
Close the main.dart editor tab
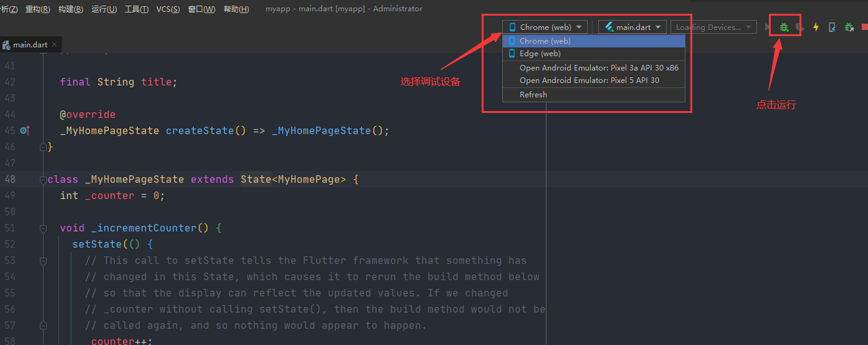[54, 45]
